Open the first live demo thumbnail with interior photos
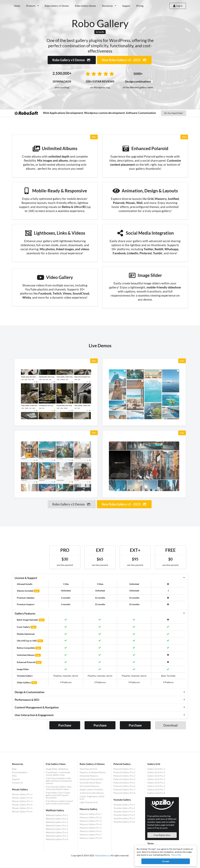This screenshot has height=868, width=200. click(56, 394)
